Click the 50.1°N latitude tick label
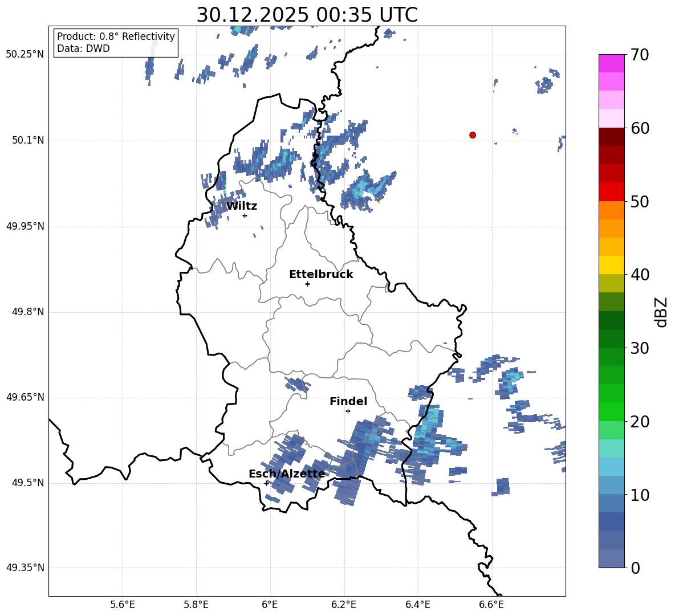 pyautogui.click(x=28, y=140)
